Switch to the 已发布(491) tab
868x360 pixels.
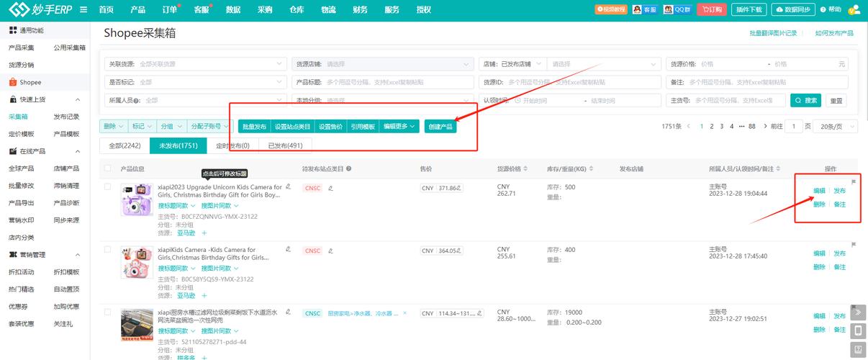(x=286, y=145)
